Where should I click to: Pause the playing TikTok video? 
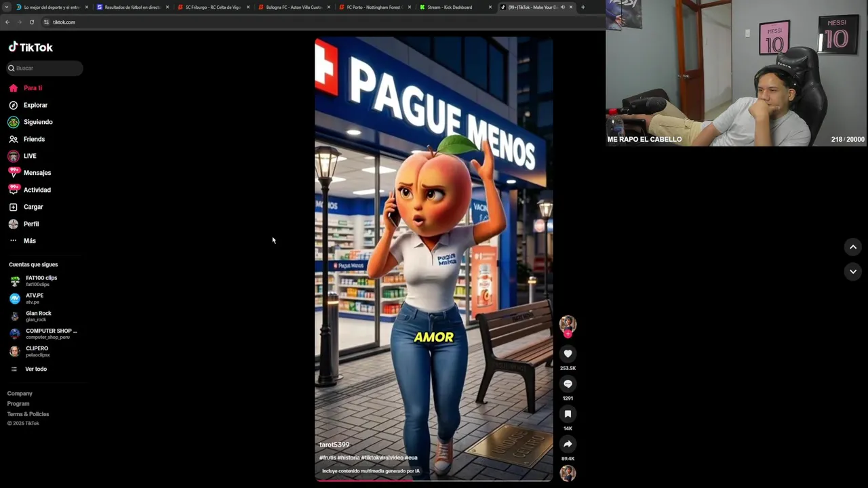click(434, 258)
